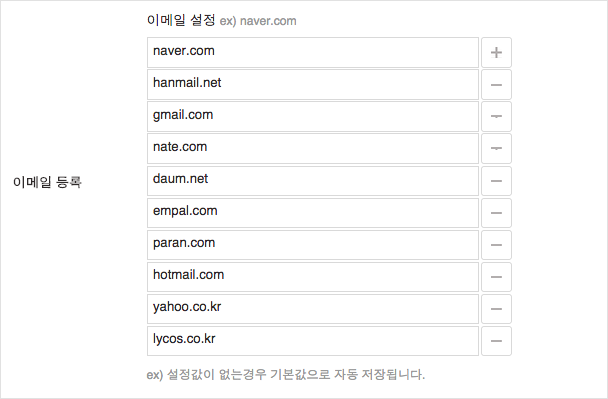This screenshot has height=399, width=608.
Task: Click the daum.net input box
Action: pyautogui.click(x=313, y=181)
